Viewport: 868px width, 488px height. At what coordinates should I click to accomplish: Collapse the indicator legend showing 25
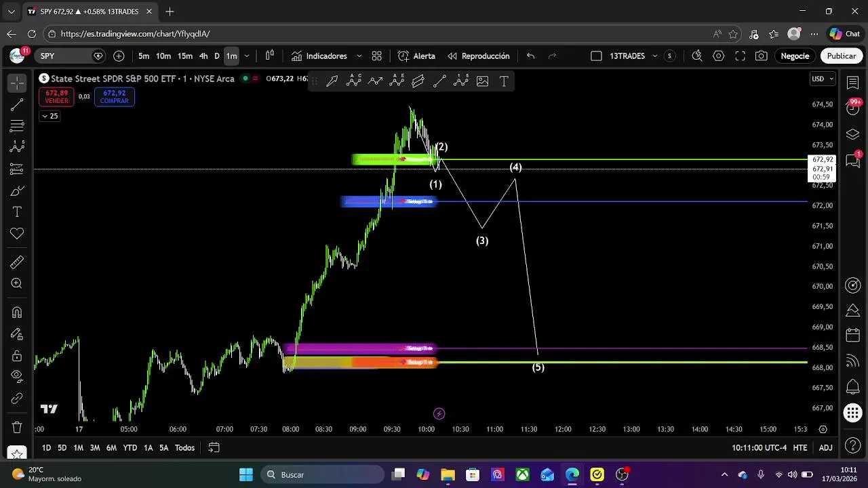[x=50, y=116]
